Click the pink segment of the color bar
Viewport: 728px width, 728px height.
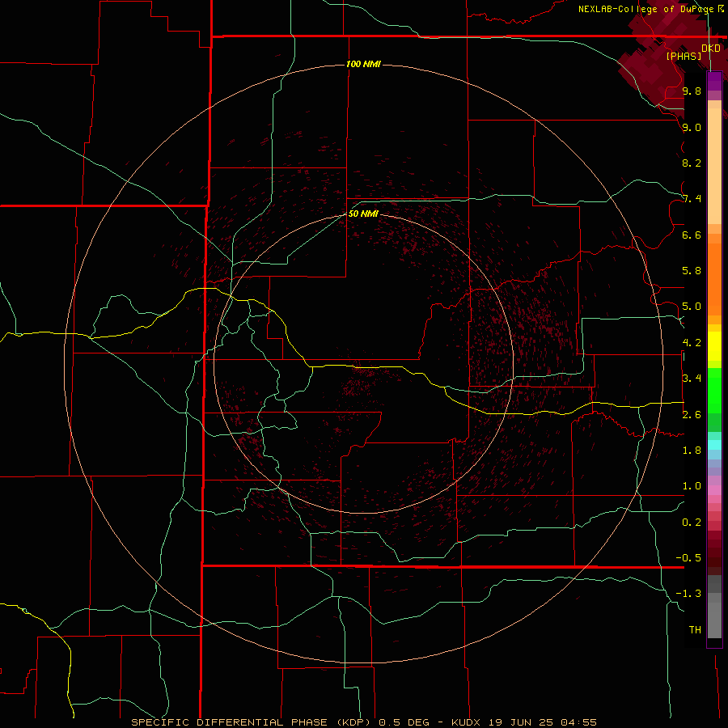point(714,490)
